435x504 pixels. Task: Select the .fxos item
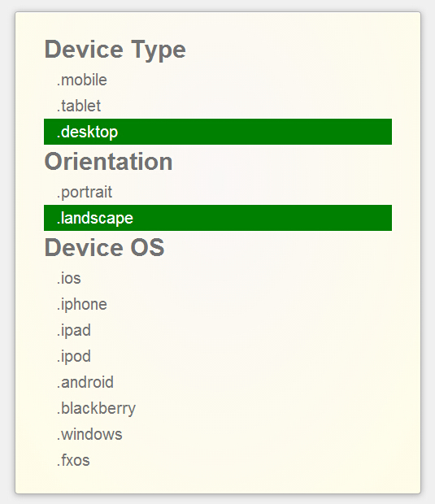tap(218, 460)
